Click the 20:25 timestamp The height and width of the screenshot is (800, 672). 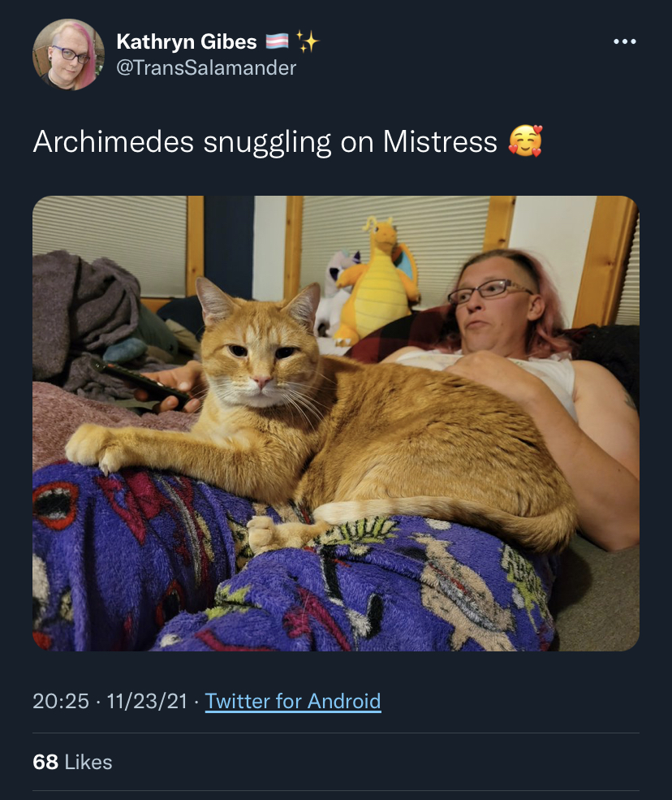pyautogui.click(x=61, y=701)
